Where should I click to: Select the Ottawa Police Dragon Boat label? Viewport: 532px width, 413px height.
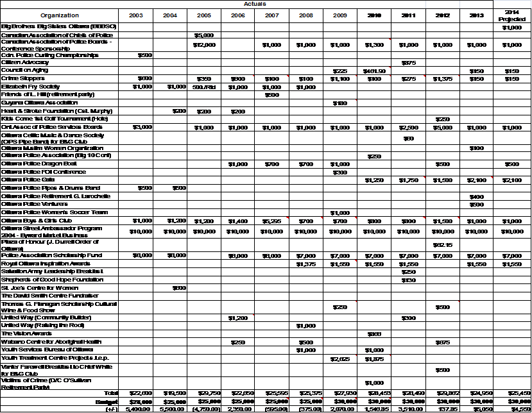[39, 164]
